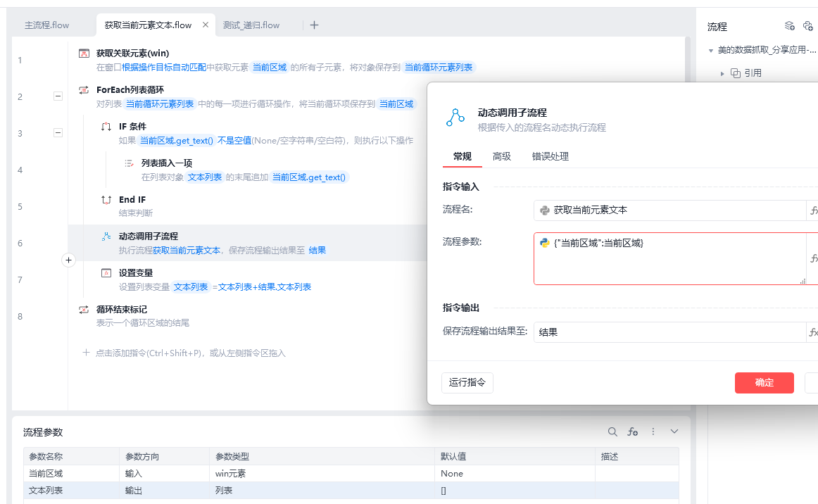Open the three-dot menu in 流程参数 panel
Image resolution: width=818 pixels, height=504 pixels.
coord(653,431)
